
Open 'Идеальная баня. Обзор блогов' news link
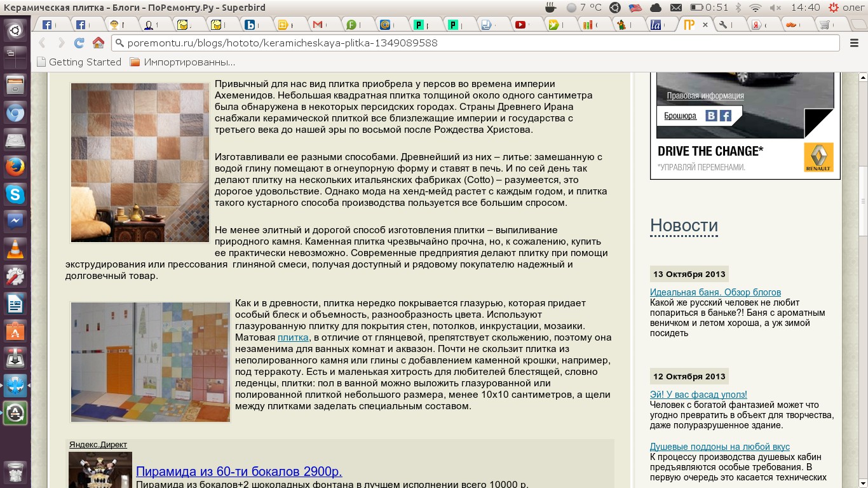715,292
